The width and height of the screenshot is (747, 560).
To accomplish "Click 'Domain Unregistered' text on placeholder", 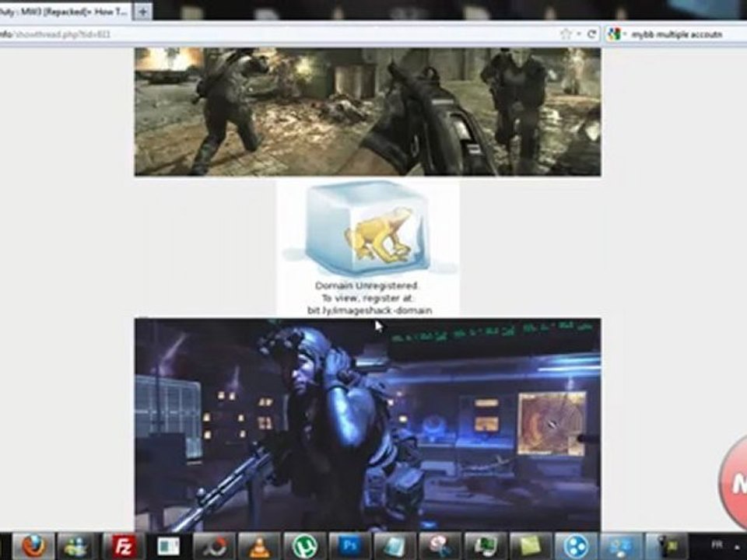I will point(366,285).
